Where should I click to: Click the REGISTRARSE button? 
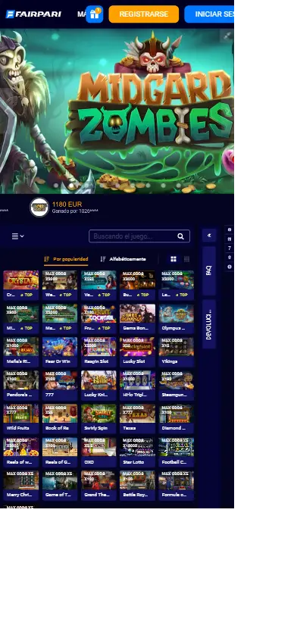(x=144, y=14)
